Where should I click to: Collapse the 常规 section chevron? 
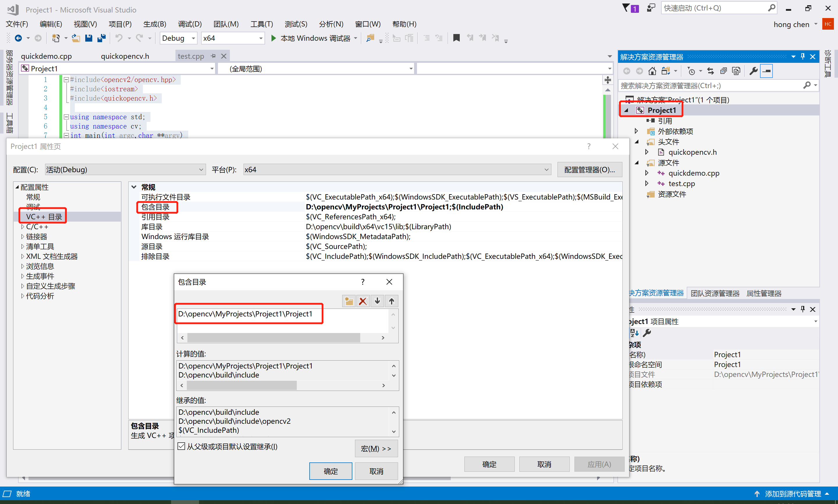(x=134, y=187)
